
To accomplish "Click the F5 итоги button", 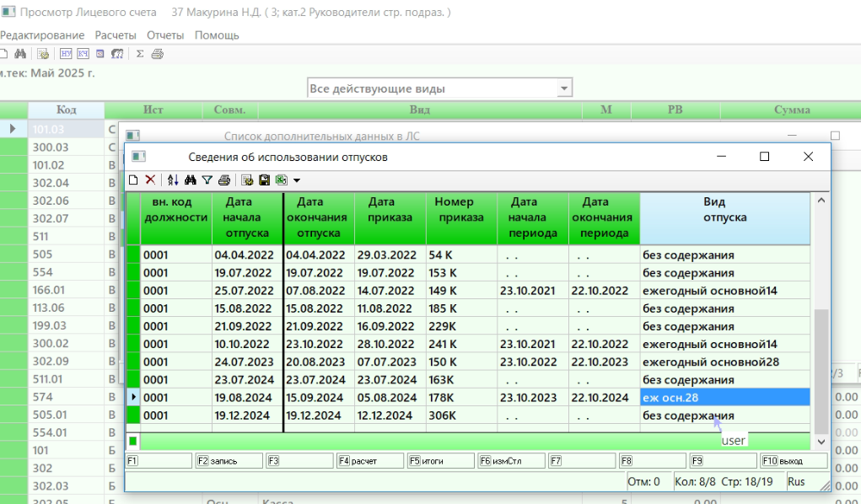I will (441, 461).
